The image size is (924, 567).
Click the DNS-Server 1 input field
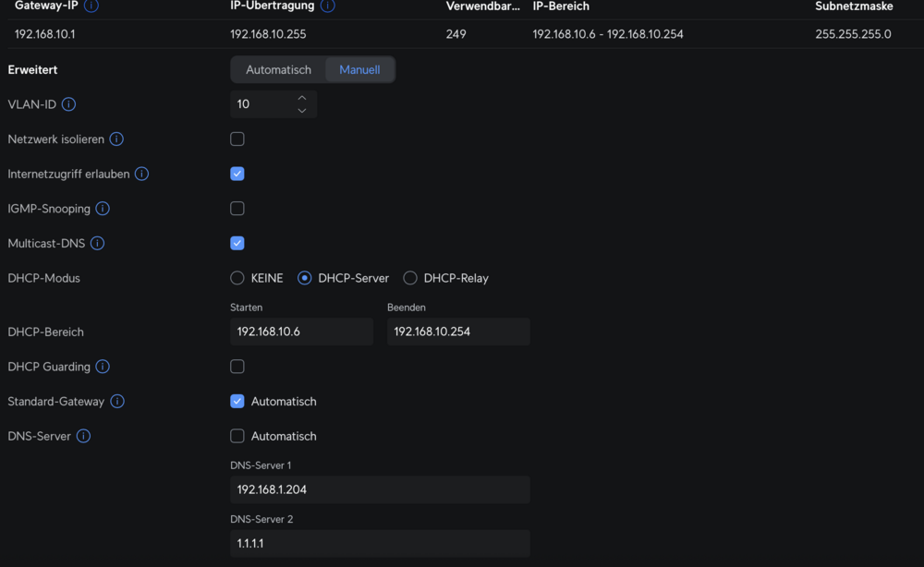pyautogui.click(x=380, y=489)
